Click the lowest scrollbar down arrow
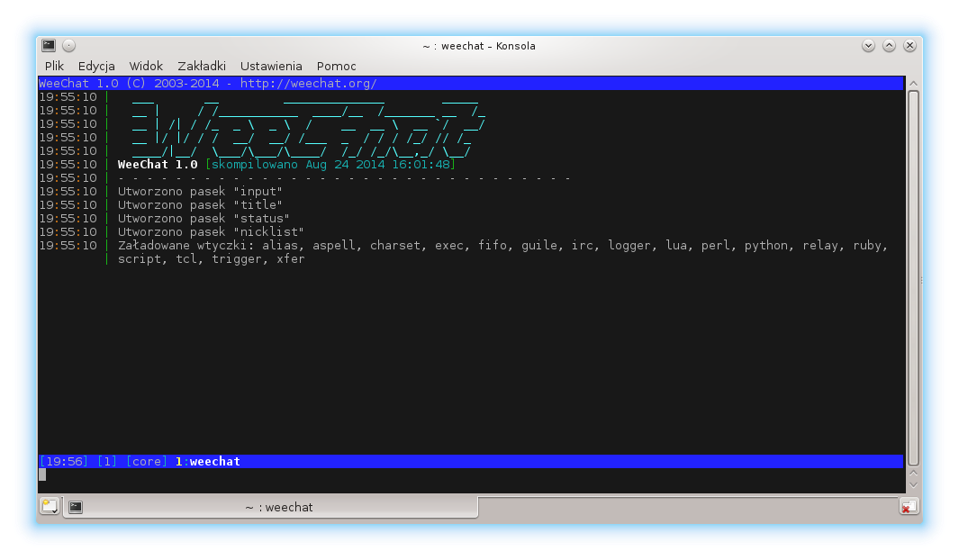 point(913,484)
